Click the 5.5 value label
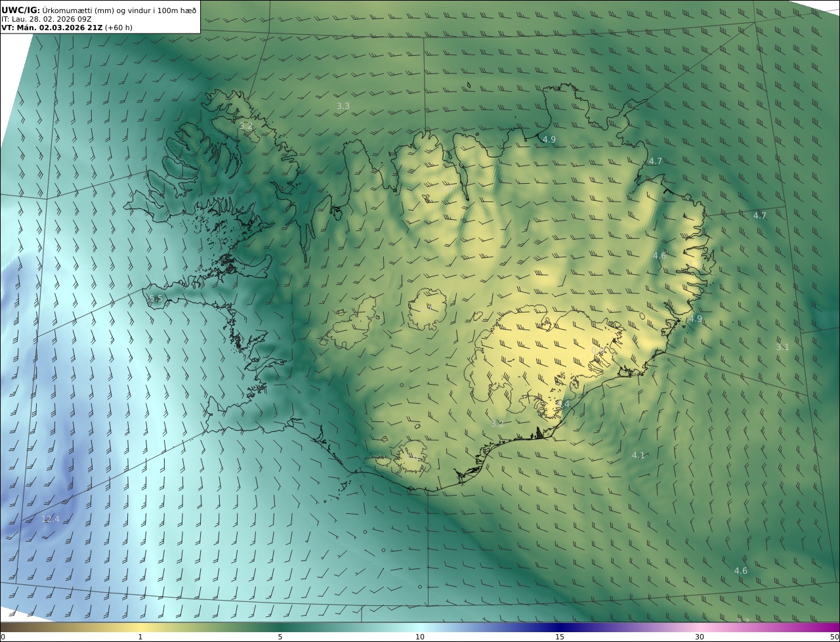840x642 pixels. (156, 299)
